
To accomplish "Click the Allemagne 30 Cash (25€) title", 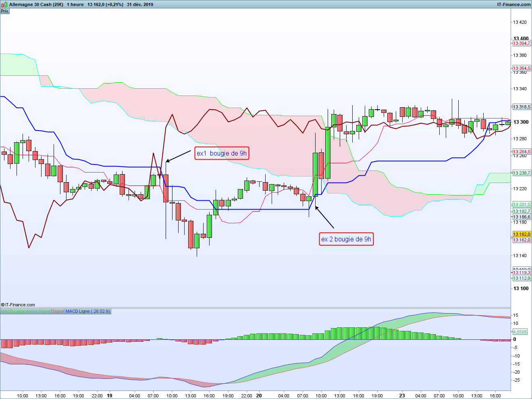I will coord(36,4).
